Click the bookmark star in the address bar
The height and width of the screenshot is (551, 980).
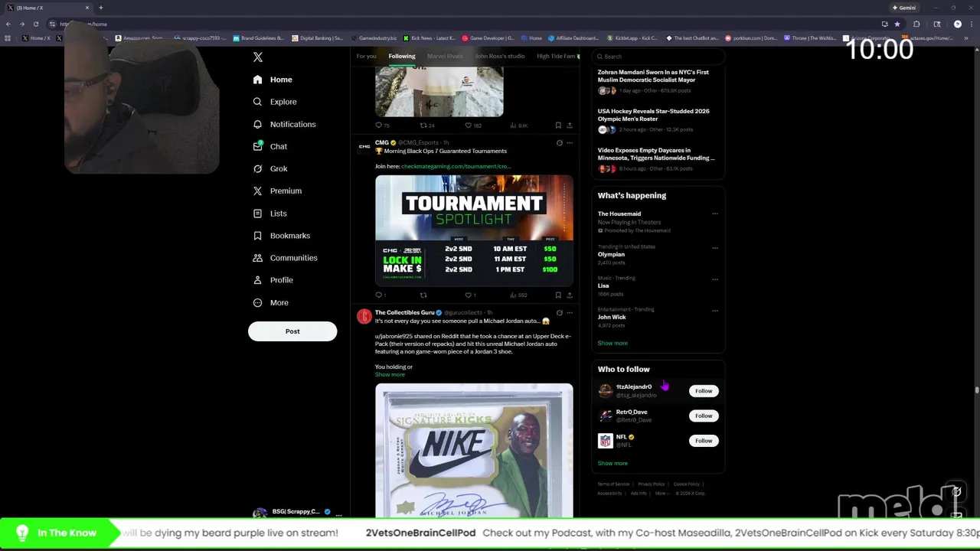click(897, 24)
